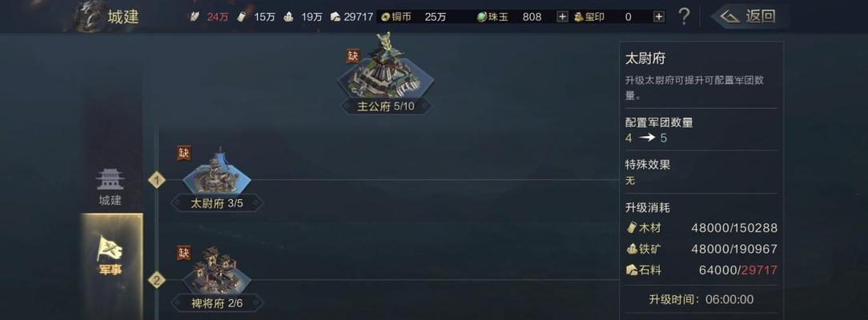
Task: Click the tier 2 diamond marker
Action: pos(157,280)
